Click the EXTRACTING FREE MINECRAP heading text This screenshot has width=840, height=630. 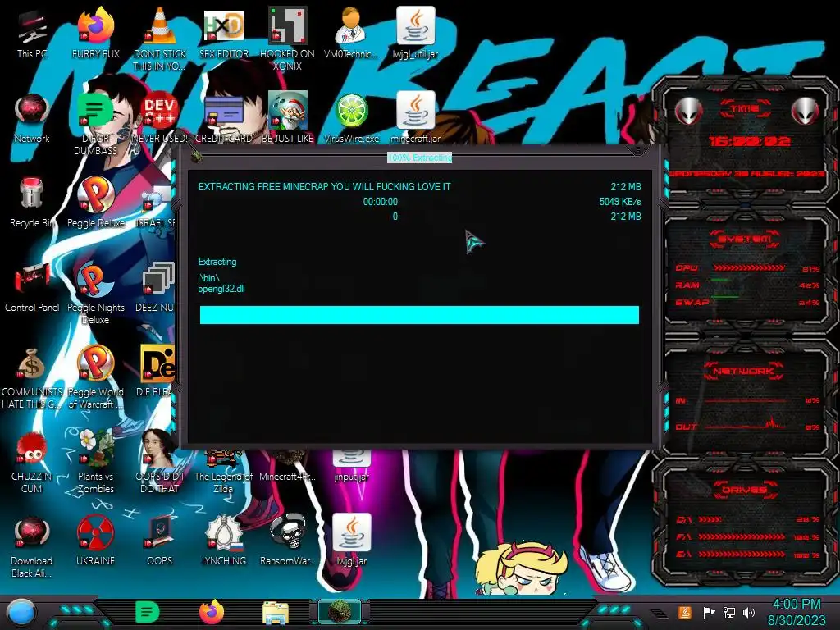coord(325,187)
